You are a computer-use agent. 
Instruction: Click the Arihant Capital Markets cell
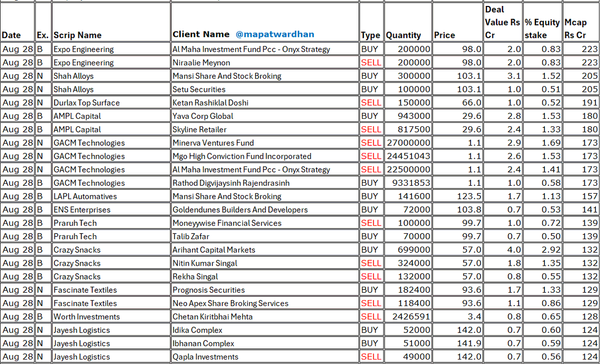click(264, 250)
